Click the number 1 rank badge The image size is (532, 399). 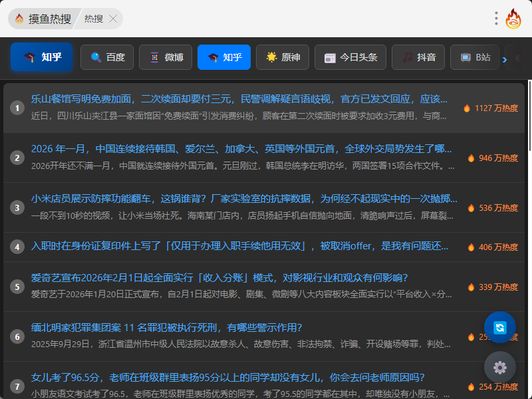tap(17, 108)
